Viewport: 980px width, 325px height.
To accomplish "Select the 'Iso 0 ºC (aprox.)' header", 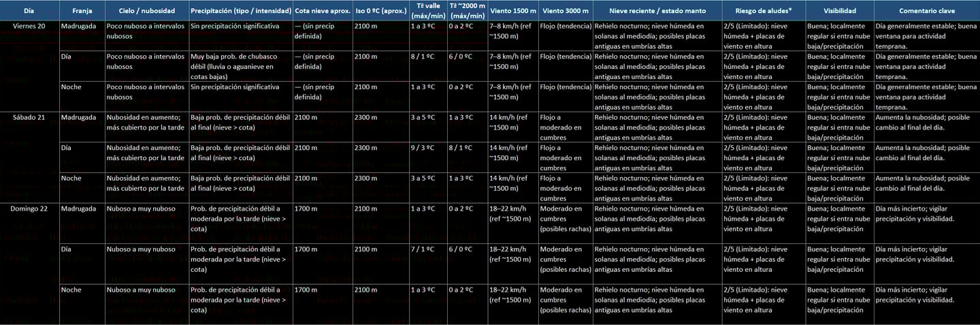I will point(380,11).
